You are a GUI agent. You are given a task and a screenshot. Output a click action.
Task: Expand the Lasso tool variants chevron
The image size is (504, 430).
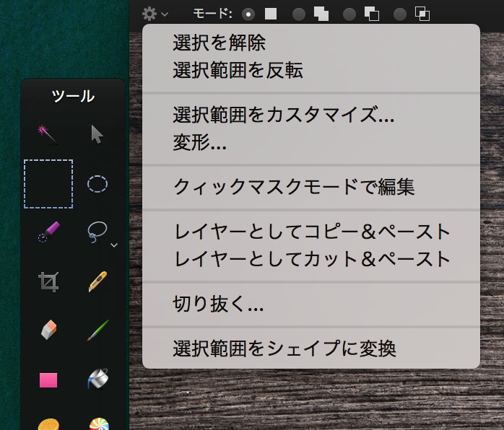click(115, 245)
